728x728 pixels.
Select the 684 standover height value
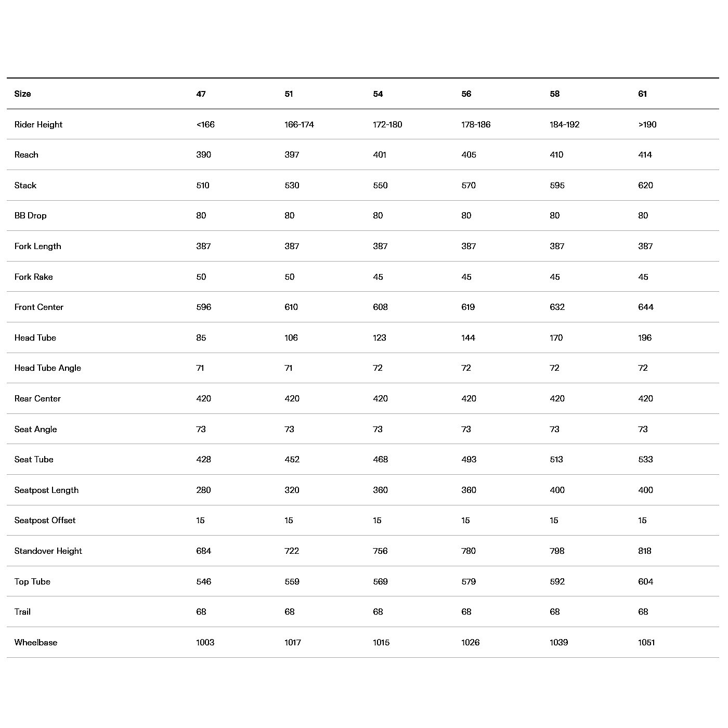pos(203,551)
